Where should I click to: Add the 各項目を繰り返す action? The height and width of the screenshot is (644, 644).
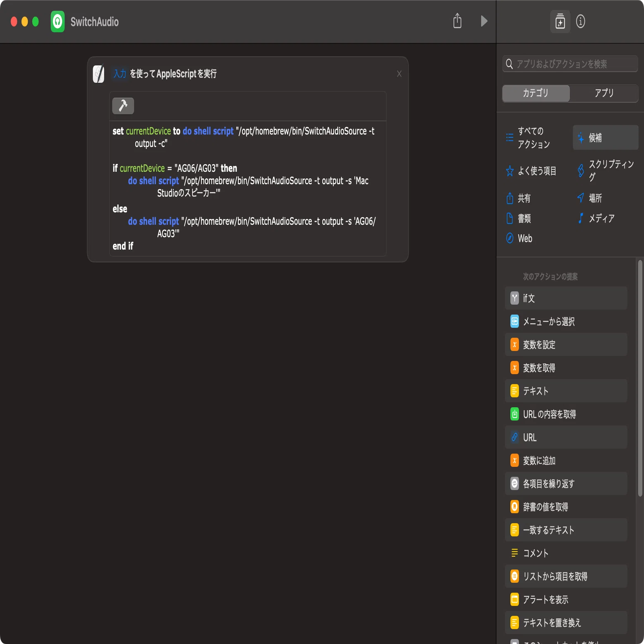[566, 483]
